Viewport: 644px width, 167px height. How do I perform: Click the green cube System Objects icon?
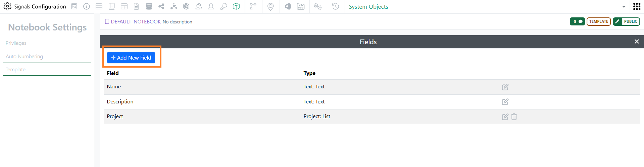click(x=236, y=6)
